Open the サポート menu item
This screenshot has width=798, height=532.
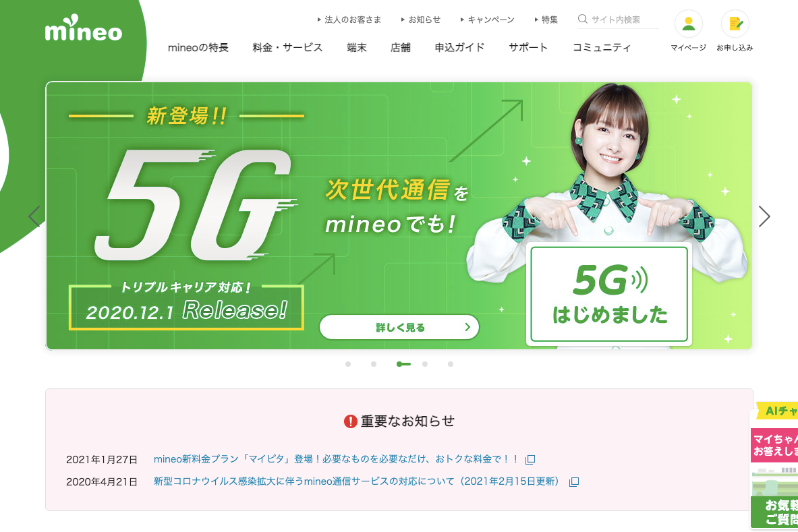pos(528,47)
